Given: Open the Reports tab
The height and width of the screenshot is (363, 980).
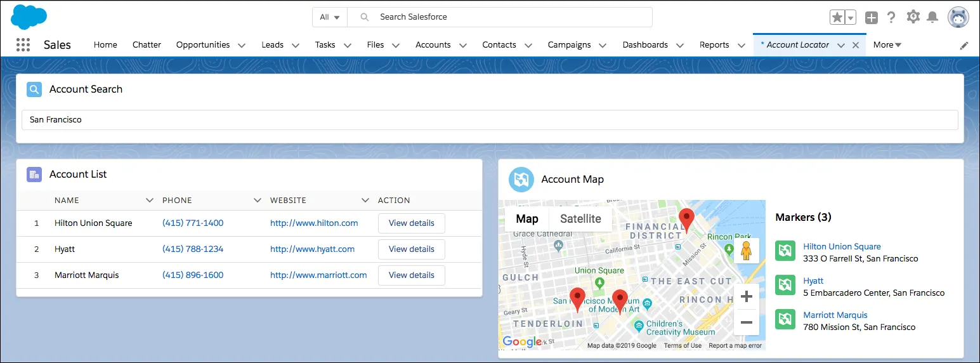Looking at the screenshot, I should [x=714, y=45].
